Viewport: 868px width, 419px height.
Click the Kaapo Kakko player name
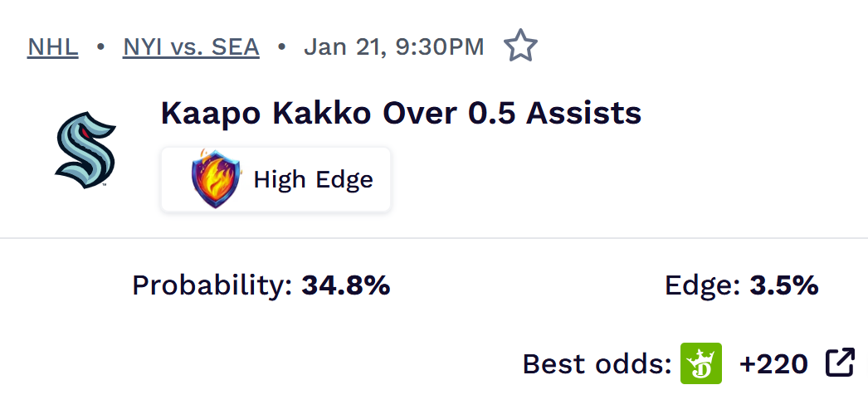click(266, 113)
